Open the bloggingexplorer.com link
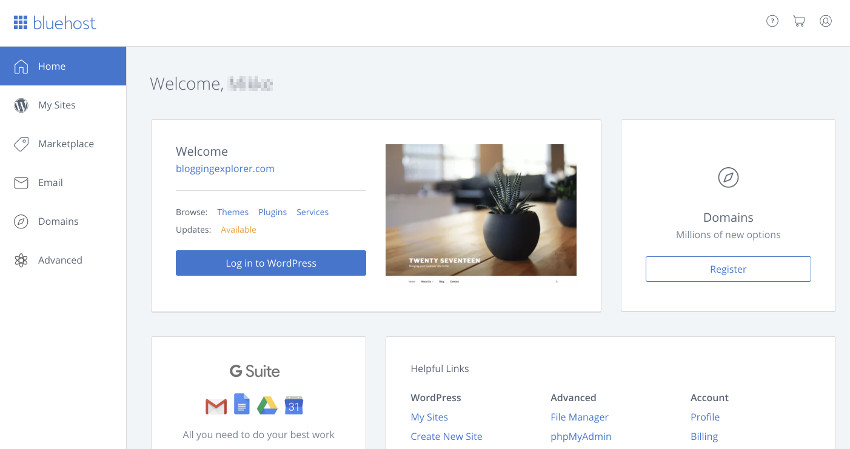The width and height of the screenshot is (850, 449). point(225,169)
